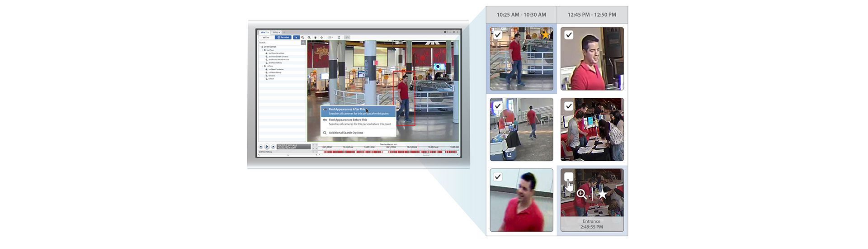Image resolution: width=868 pixels, height=249 pixels.
Task: Click the white star on Entrance thumbnail
Action: 602,194
